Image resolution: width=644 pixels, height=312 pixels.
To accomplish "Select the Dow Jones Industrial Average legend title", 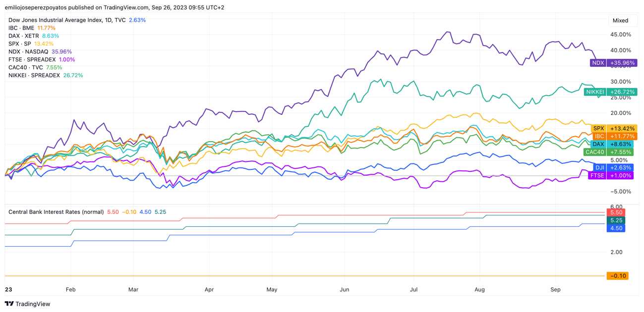I will [67, 20].
